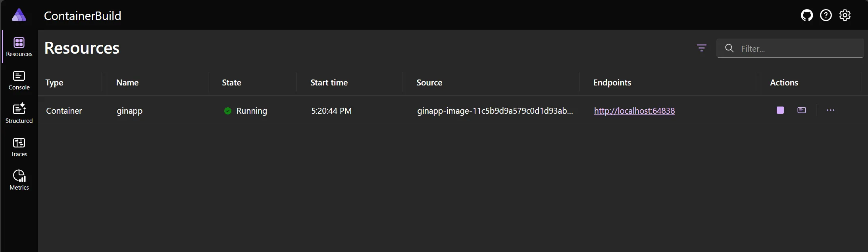868x252 pixels.
Task: Open the help dialog
Action: tap(826, 15)
